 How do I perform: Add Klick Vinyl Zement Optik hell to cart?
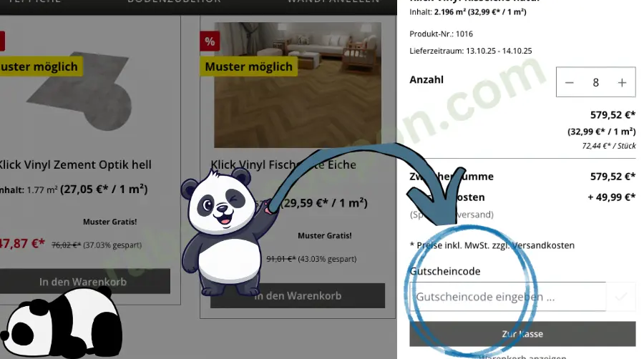84,282
